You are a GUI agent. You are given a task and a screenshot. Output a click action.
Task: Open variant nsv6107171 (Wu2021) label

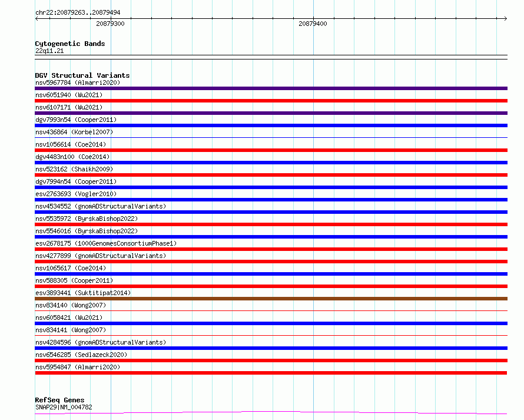(69, 107)
